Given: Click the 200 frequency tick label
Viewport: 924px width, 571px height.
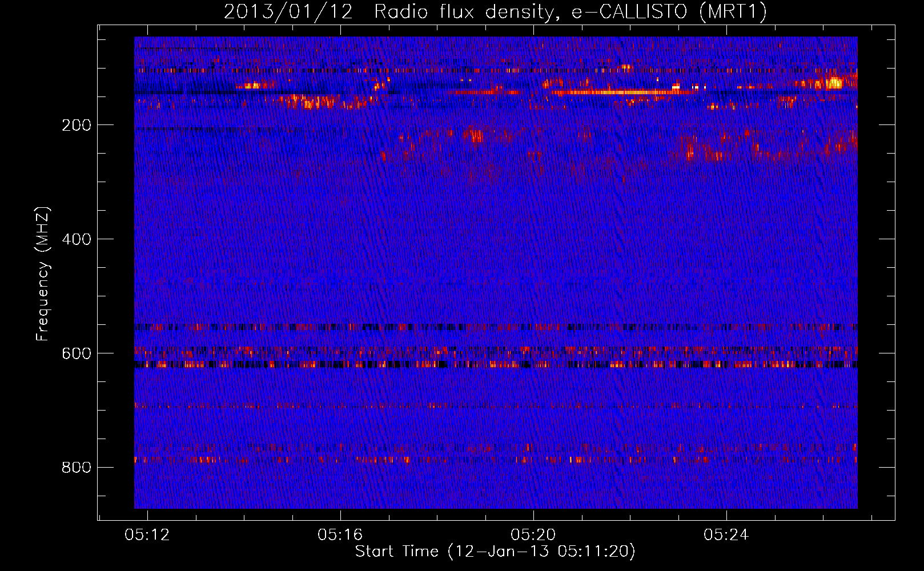Looking at the screenshot, I should coord(77,125).
